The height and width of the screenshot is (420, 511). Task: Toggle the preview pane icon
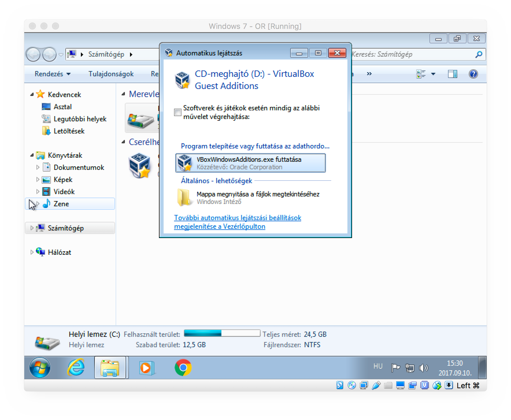pos(452,74)
